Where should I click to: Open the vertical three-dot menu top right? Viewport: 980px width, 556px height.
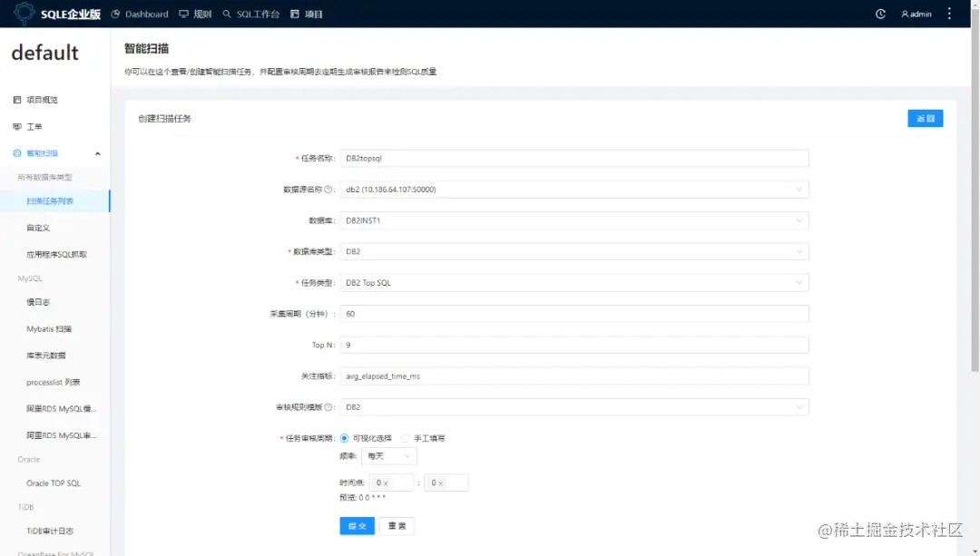[948, 13]
